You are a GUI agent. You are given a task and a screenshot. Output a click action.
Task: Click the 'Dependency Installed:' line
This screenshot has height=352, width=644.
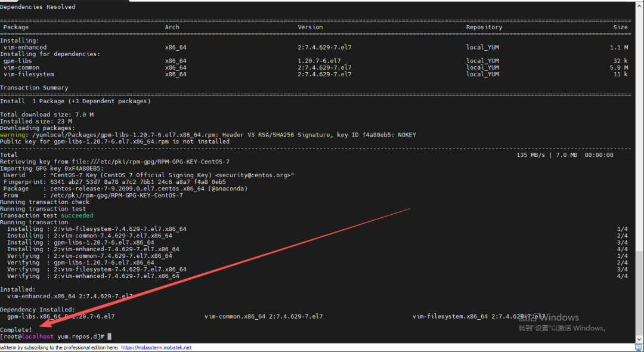coord(38,310)
